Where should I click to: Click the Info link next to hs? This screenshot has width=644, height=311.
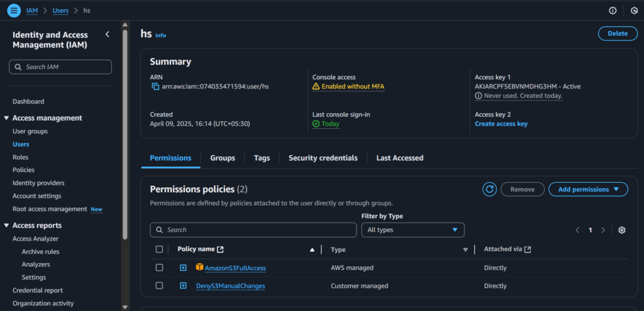(x=160, y=35)
